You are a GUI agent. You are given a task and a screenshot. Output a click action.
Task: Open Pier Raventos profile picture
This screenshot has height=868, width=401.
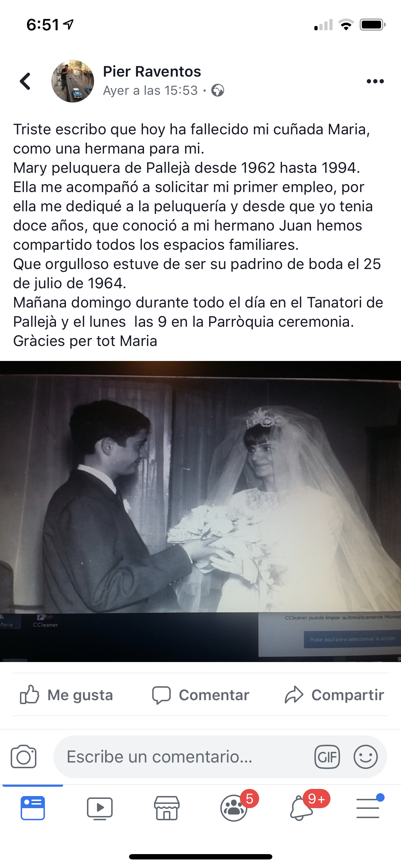(x=73, y=81)
